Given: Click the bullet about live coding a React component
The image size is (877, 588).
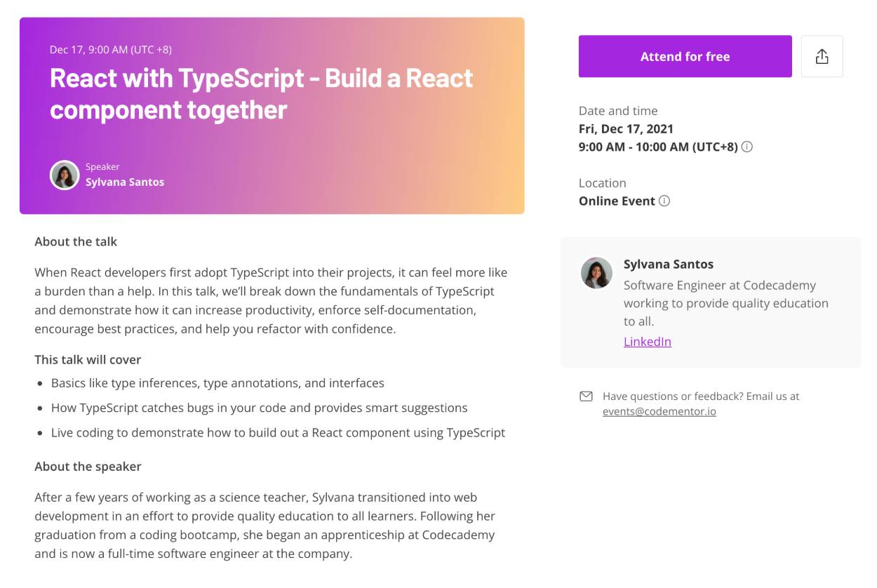Looking at the screenshot, I should tap(278, 432).
